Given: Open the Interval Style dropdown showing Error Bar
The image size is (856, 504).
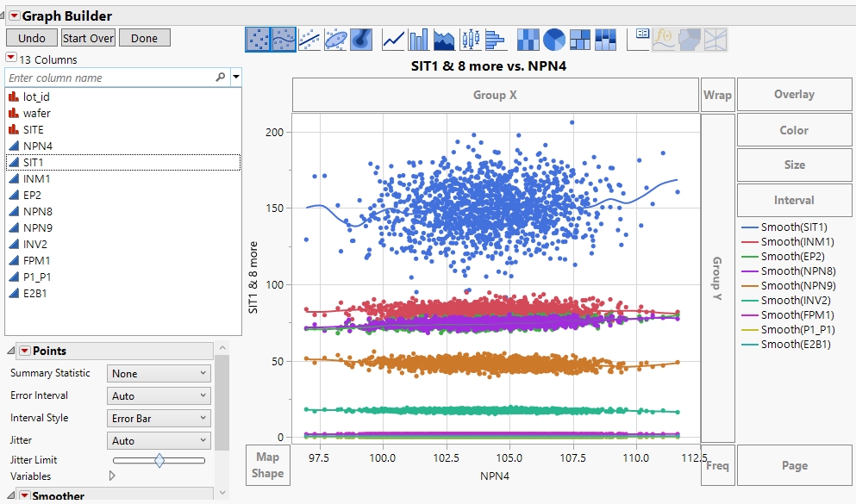Looking at the screenshot, I should click(159, 418).
